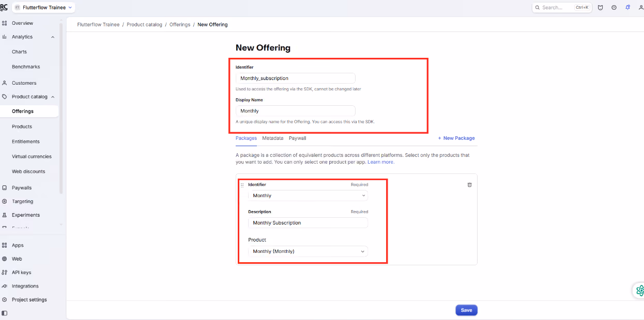The height and width of the screenshot is (320, 644).
Task: Click the Analytics bar chart icon
Action: [x=5, y=37]
